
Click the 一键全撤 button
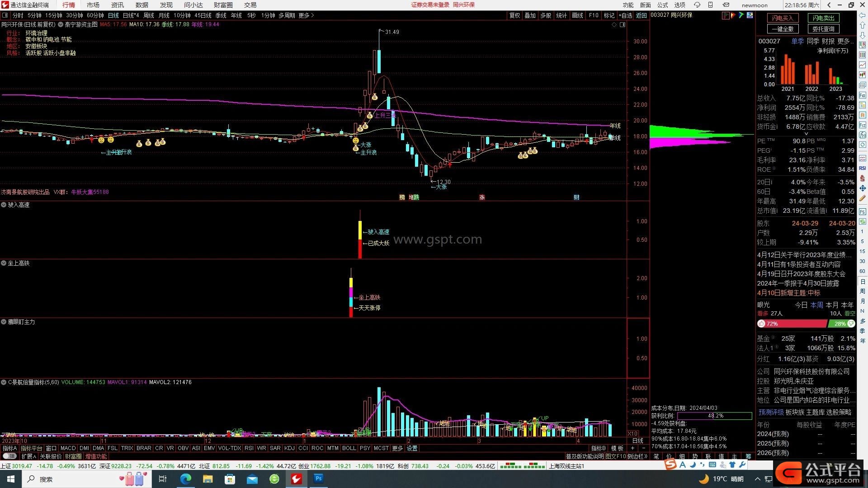point(783,29)
